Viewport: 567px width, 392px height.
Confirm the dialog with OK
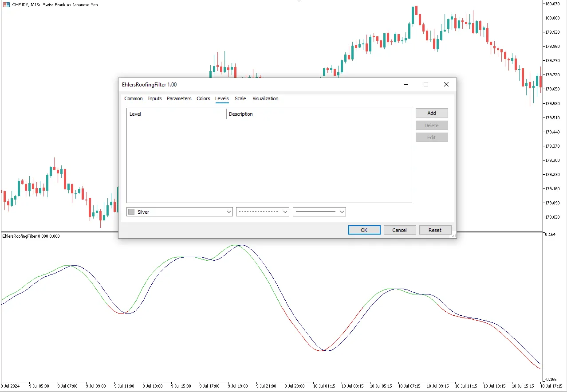[x=364, y=230]
